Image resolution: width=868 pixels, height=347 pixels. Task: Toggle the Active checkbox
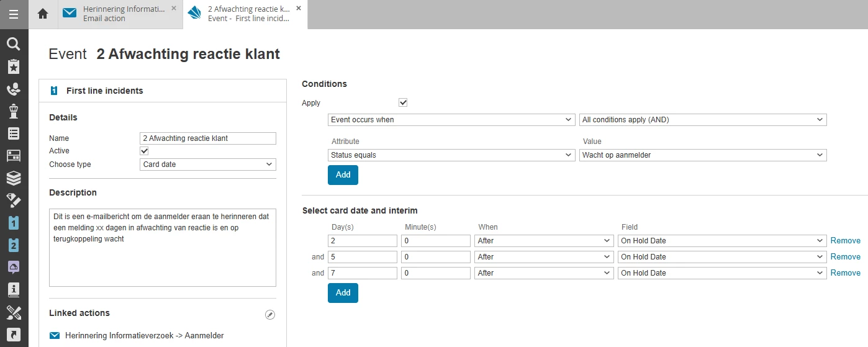144,151
